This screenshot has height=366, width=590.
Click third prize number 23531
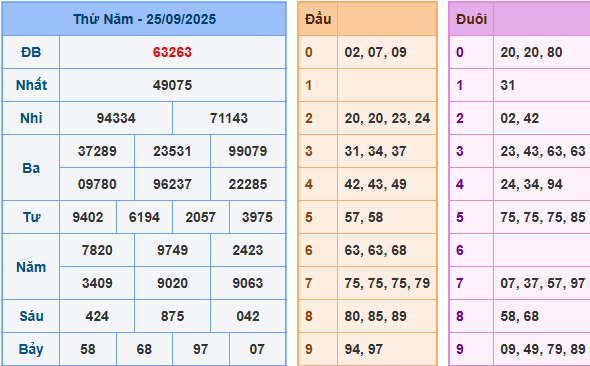tap(172, 151)
